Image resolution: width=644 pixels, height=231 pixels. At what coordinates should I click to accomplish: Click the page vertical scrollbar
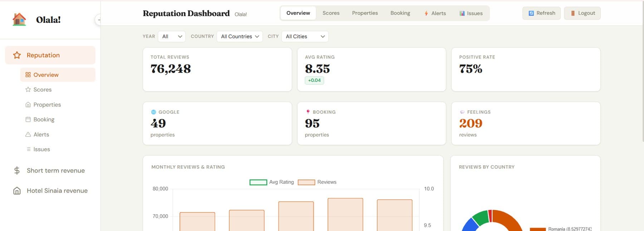(x=643, y=71)
